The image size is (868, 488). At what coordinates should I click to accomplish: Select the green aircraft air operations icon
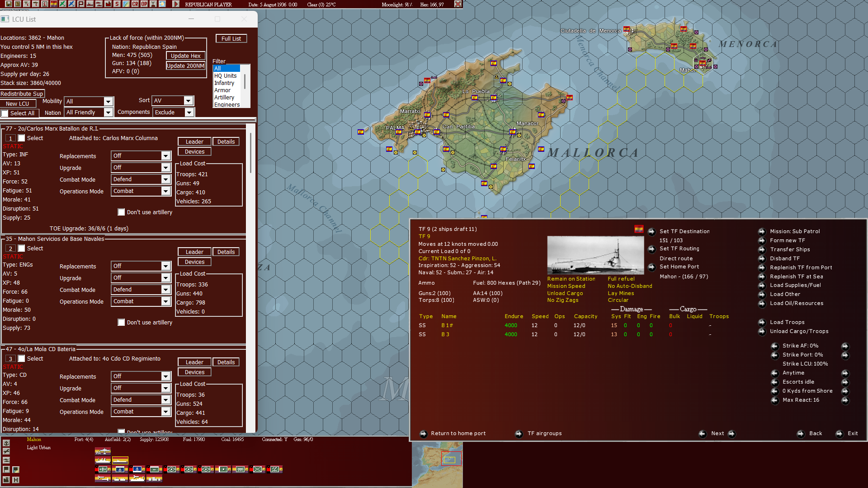[x=62, y=4]
